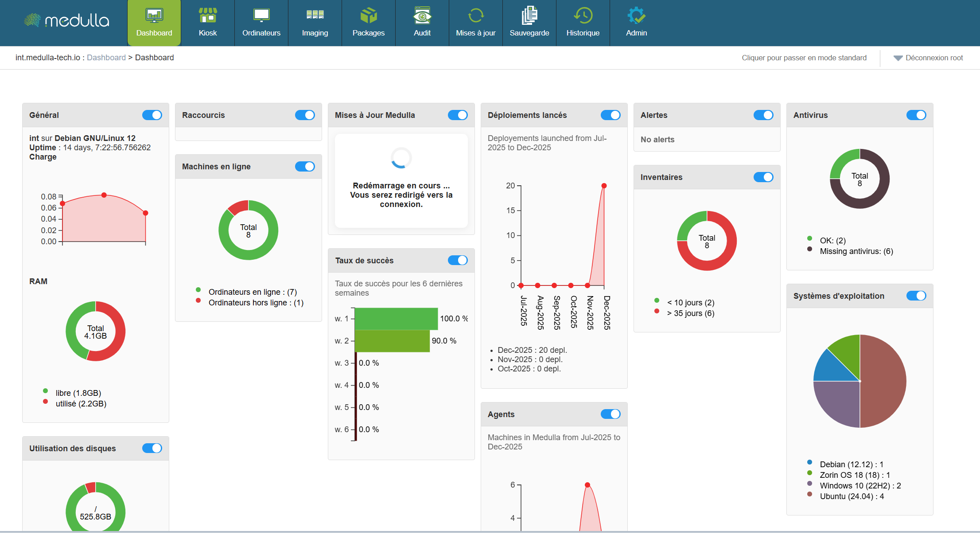Click the Mises à jour refresh icon

point(475,16)
